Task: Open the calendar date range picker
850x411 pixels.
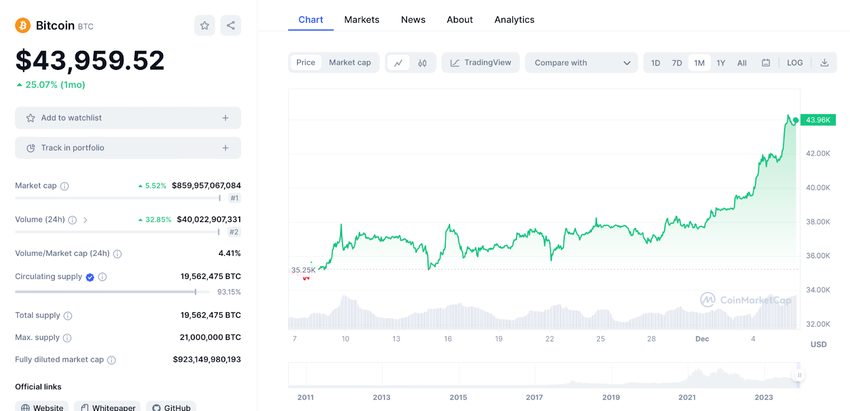Action: [x=766, y=63]
